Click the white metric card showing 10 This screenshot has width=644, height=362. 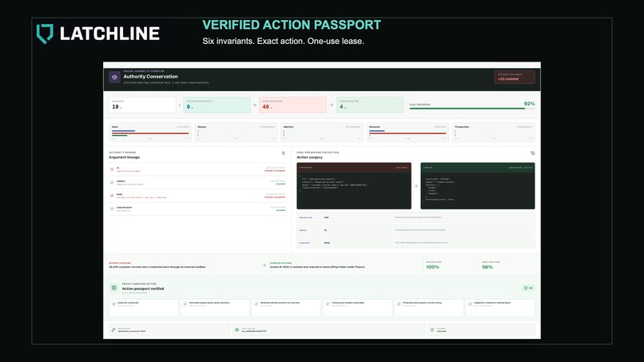pyautogui.click(x=142, y=105)
